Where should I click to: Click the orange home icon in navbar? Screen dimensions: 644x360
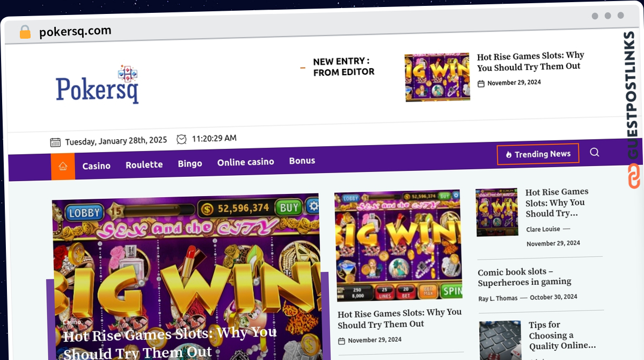tap(63, 167)
